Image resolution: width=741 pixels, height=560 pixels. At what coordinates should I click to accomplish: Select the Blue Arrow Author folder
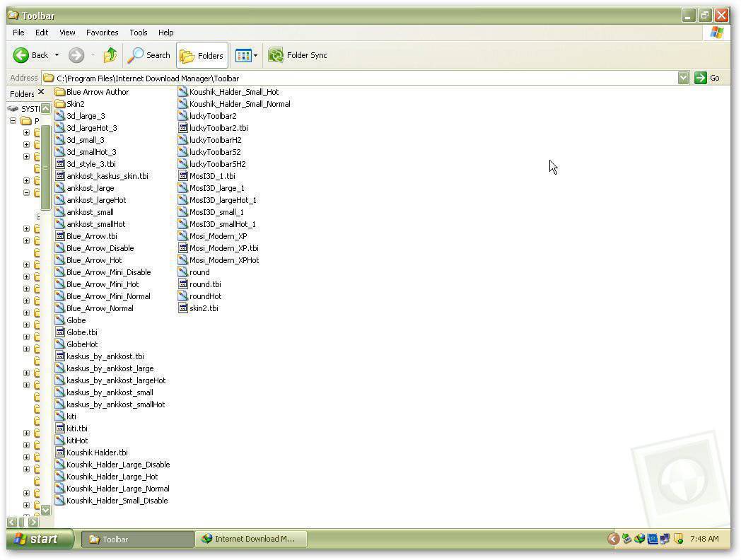pos(92,92)
